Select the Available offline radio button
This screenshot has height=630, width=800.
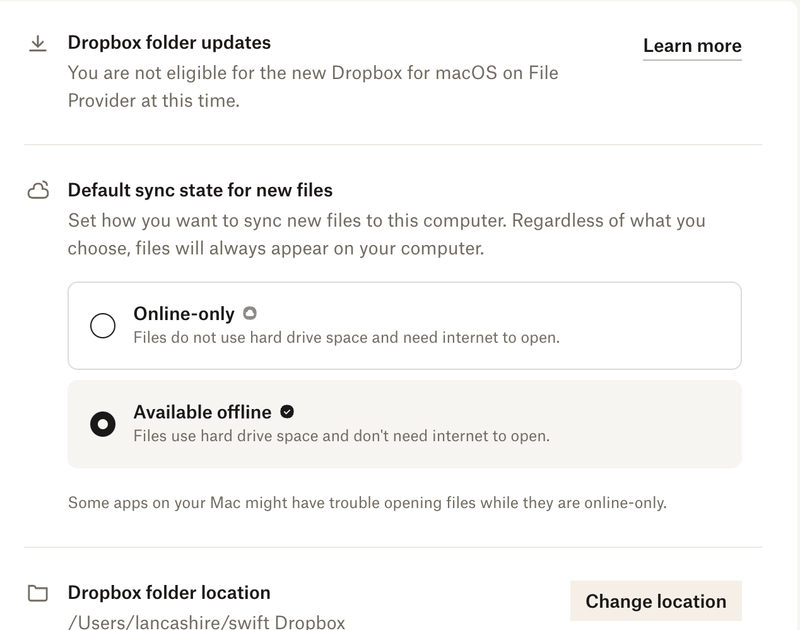click(103, 424)
